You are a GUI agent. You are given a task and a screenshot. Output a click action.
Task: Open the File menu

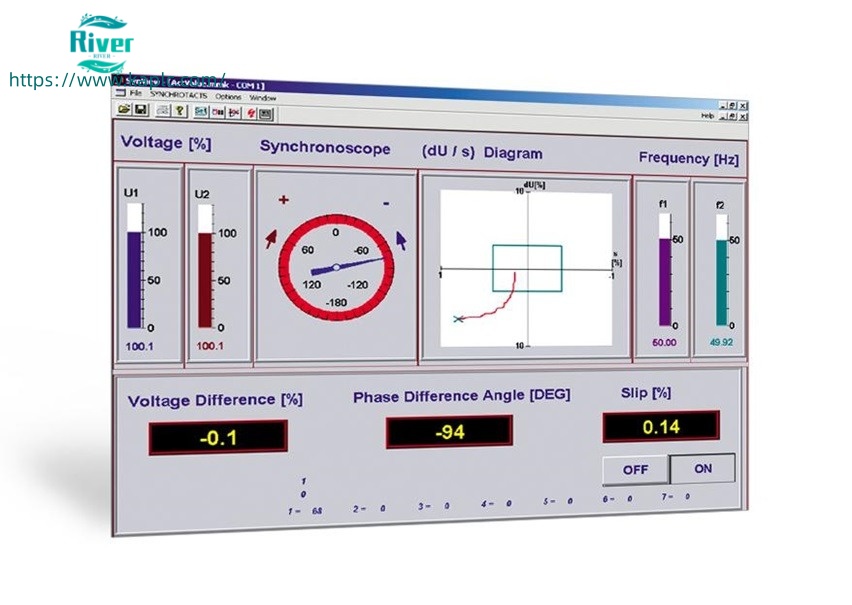pos(135,93)
